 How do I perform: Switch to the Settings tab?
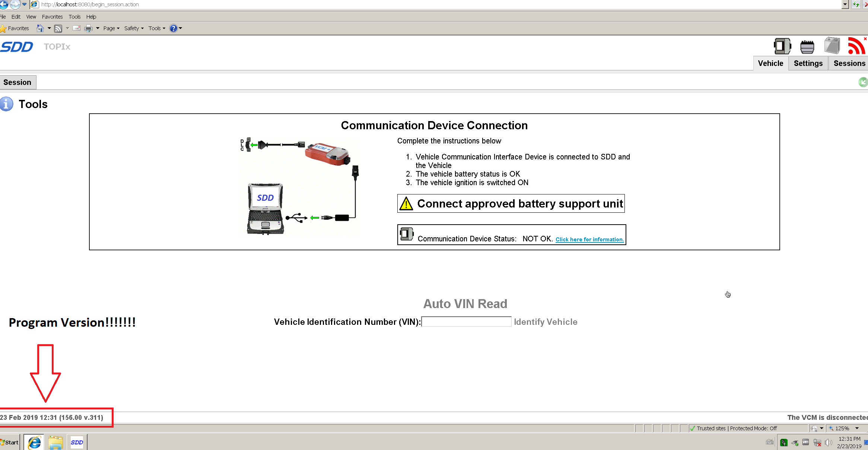pyautogui.click(x=808, y=63)
